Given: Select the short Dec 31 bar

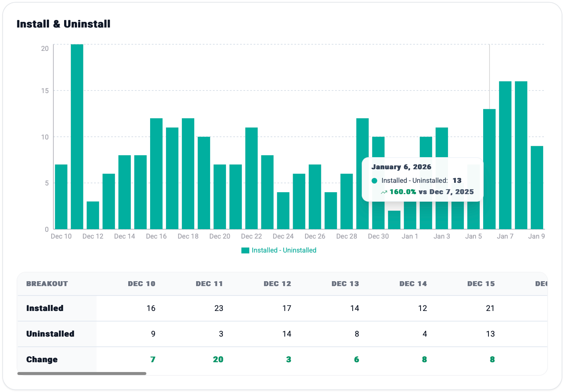Looking at the screenshot, I should pos(394,220).
